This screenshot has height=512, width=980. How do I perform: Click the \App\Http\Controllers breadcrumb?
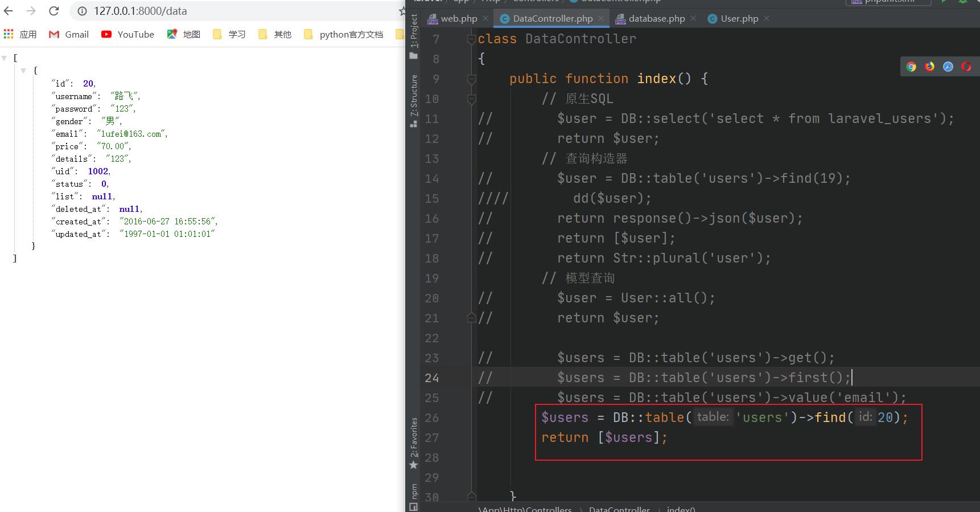pyautogui.click(x=525, y=509)
